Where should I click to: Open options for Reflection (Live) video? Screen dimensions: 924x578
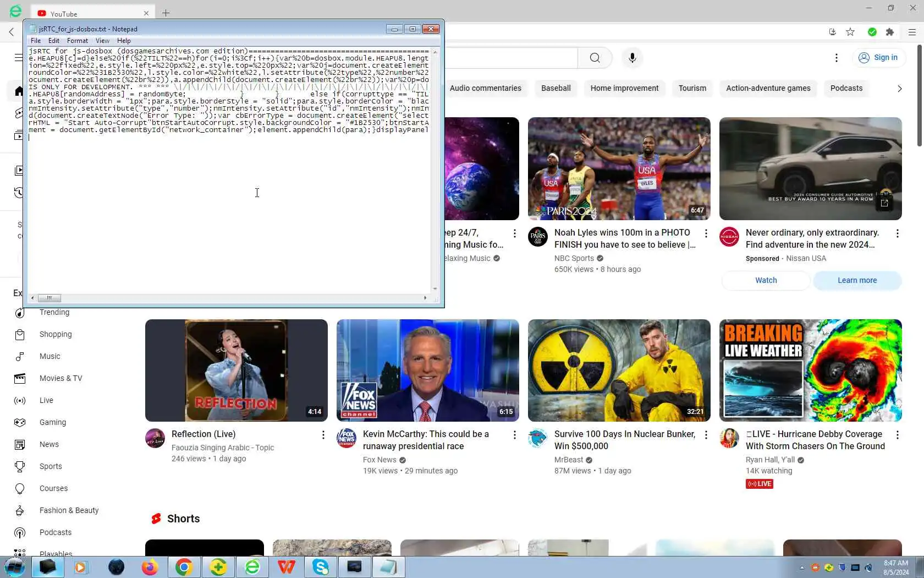pos(323,435)
